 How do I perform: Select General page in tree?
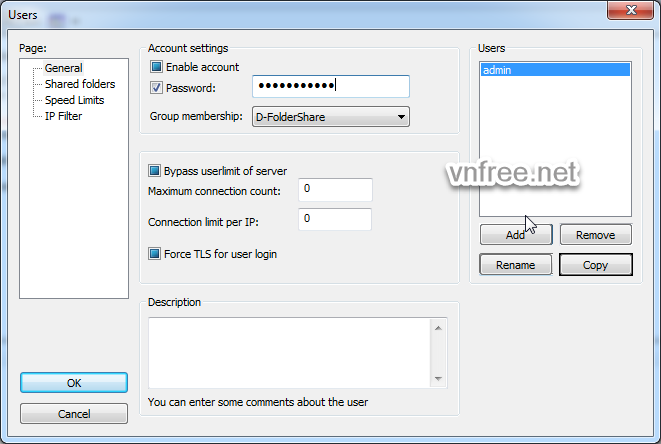click(x=63, y=68)
